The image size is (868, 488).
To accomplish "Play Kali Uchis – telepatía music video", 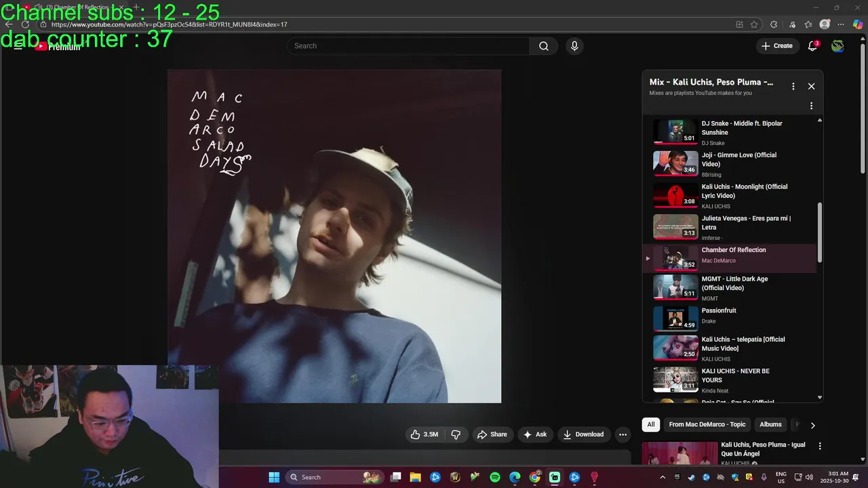I will (x=729, y=348).
